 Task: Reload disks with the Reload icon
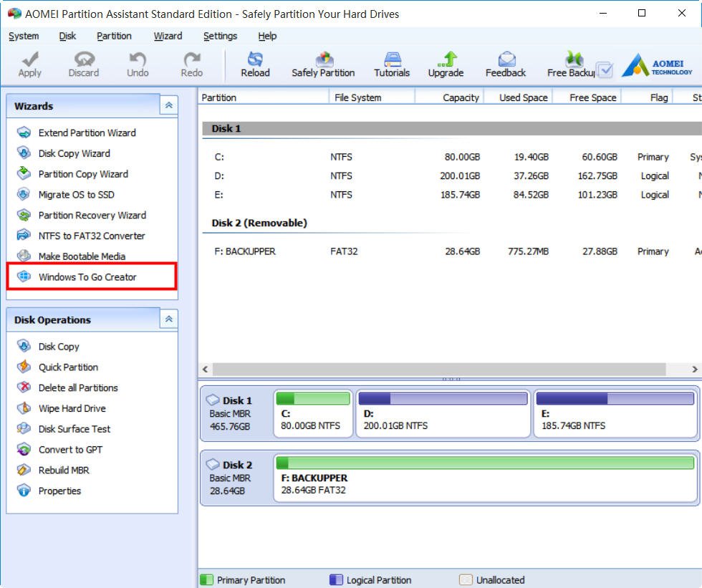[255, 59]
